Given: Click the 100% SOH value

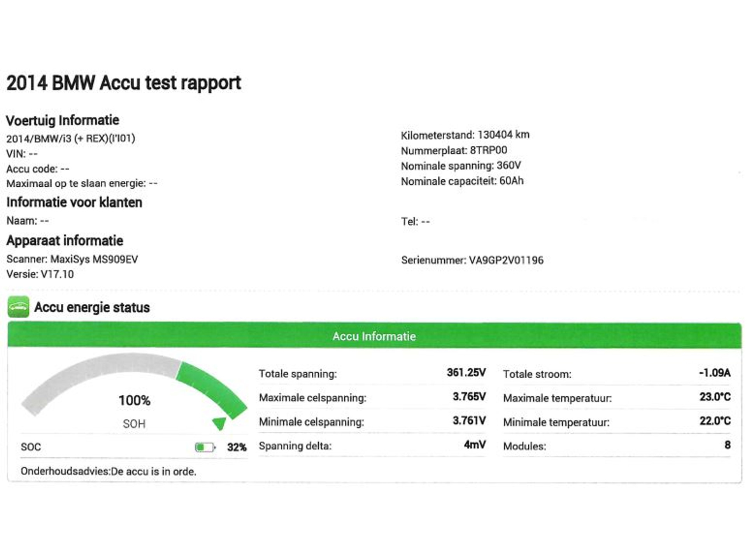Looking at the screenshot, I should point(134,401).
